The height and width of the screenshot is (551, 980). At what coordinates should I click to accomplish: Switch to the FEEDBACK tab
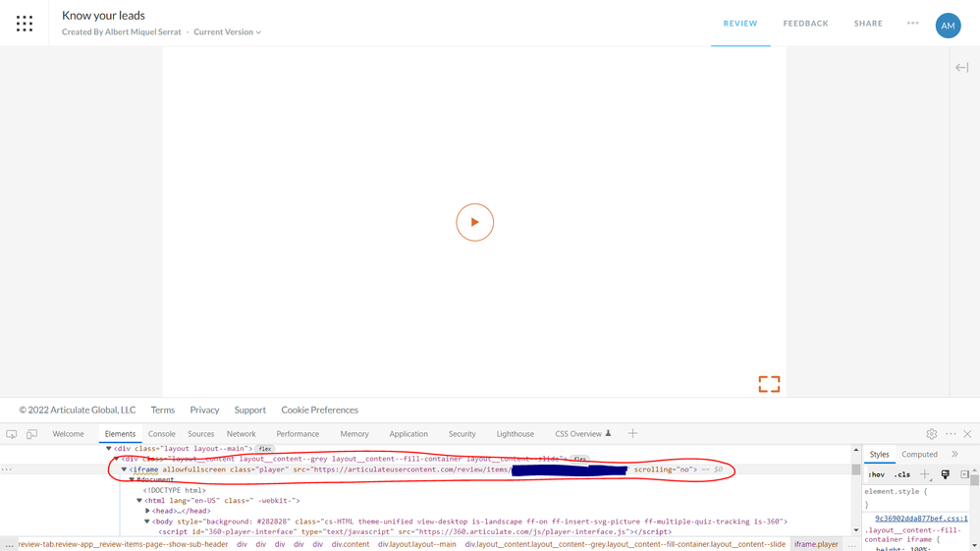click(805, 24)
